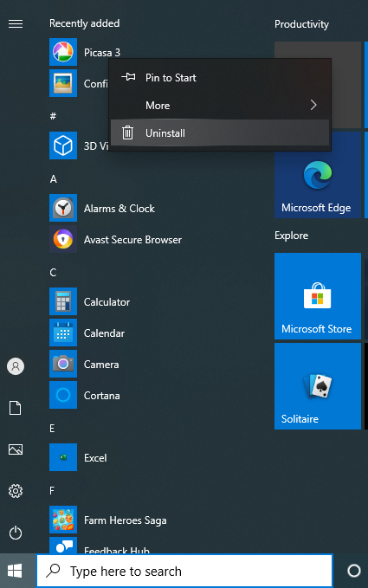The width and height of the screenshot is (368, 588).
Task: Open the Calendar app icon
Action: point(63,333)
